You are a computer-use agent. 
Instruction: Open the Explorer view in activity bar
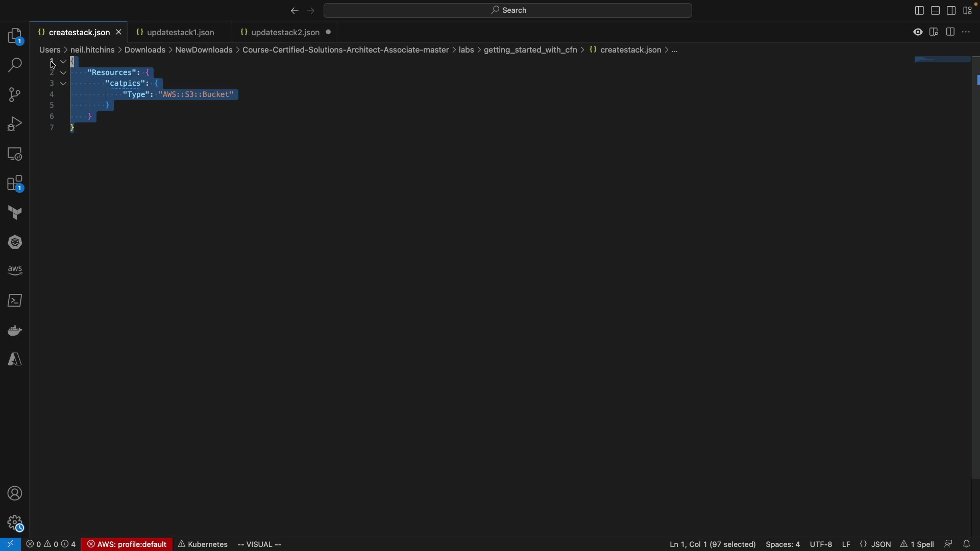click(15, 37)
